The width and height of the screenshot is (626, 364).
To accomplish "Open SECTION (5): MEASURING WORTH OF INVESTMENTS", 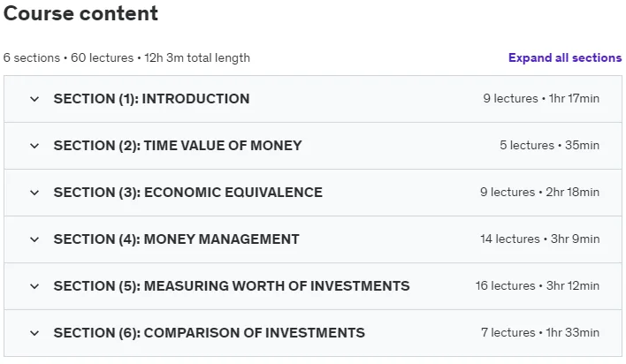I will (232, 285).
